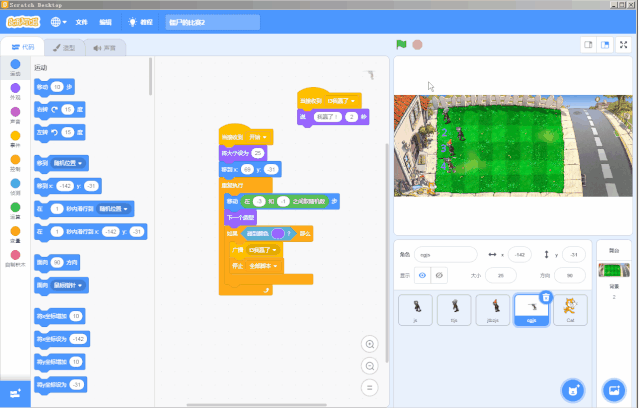Click the block palette vertical scrollbar
The width and height of the screenshot is (639, 408).
click(x=150, y=77)
